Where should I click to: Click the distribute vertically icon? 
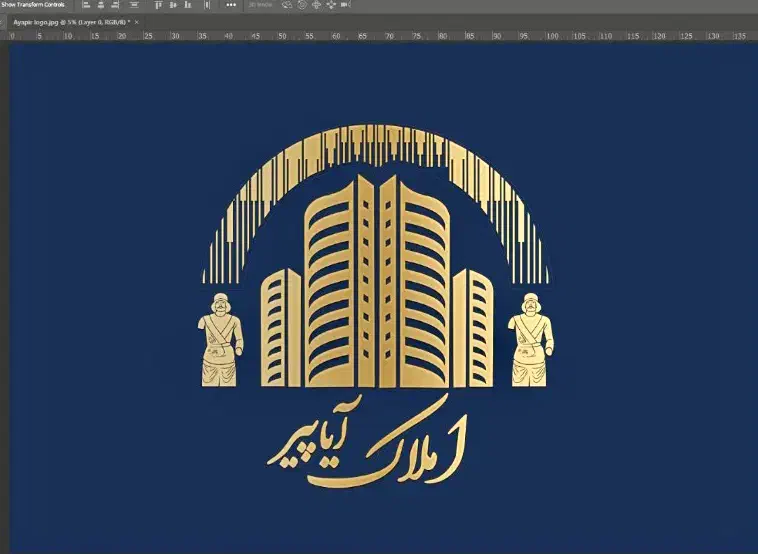point(134,5)
